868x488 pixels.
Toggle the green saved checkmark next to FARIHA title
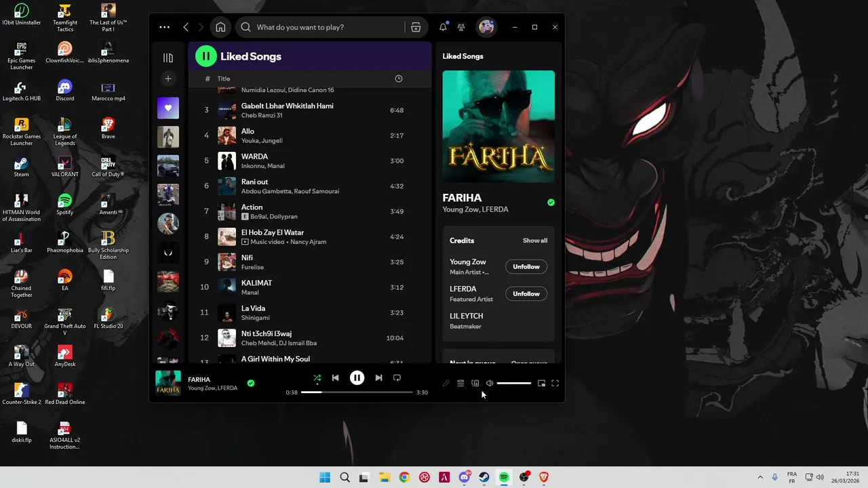551,203
